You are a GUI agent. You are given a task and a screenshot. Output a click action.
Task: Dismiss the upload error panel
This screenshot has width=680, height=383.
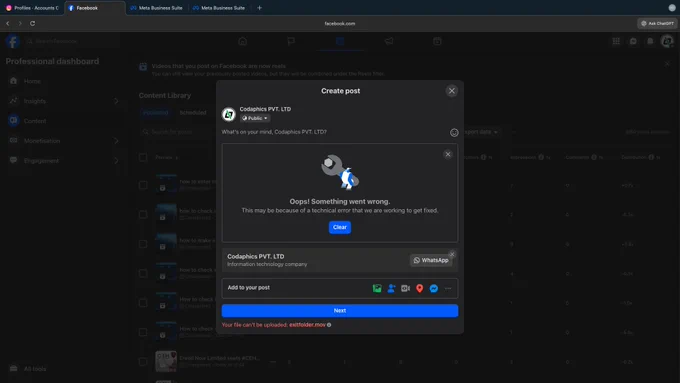pos(448,154)
